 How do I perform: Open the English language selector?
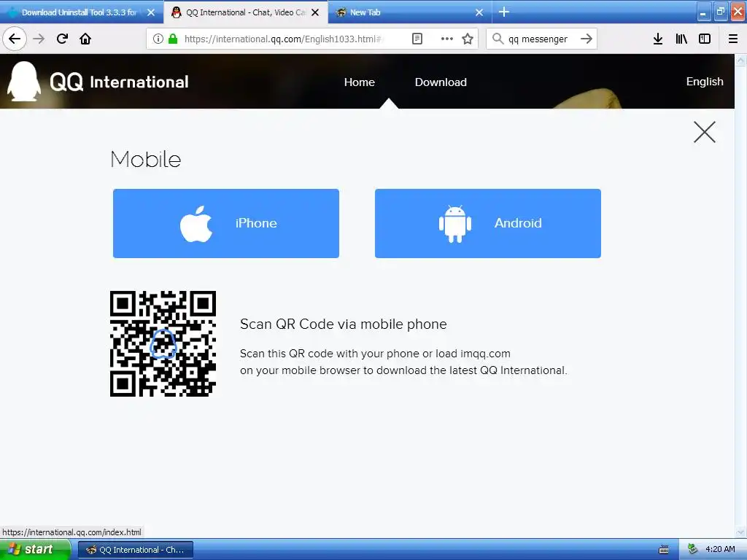(x=705, y=82)
